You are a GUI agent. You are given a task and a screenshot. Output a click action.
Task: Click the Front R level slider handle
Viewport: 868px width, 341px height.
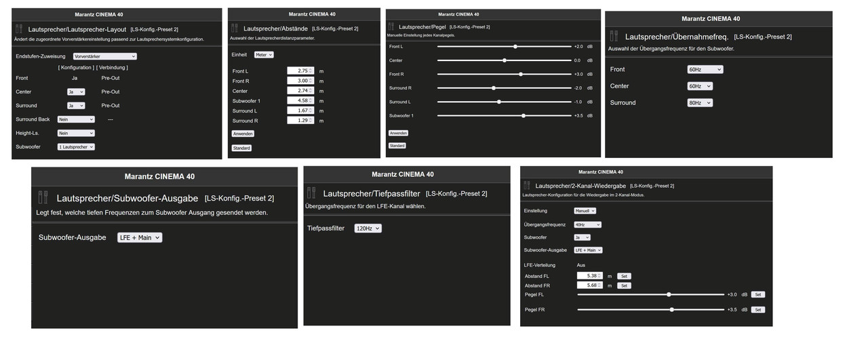tap(521, 74)
